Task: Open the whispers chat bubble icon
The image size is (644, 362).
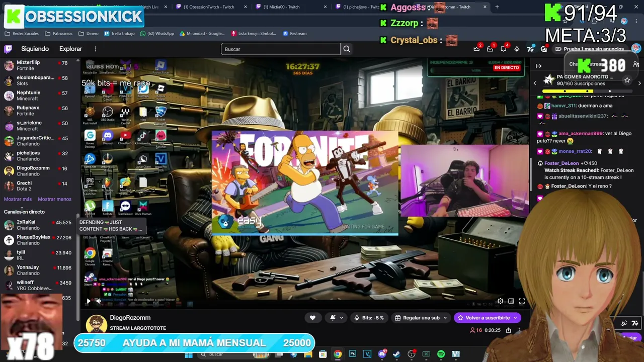Action: pos(503,49)
